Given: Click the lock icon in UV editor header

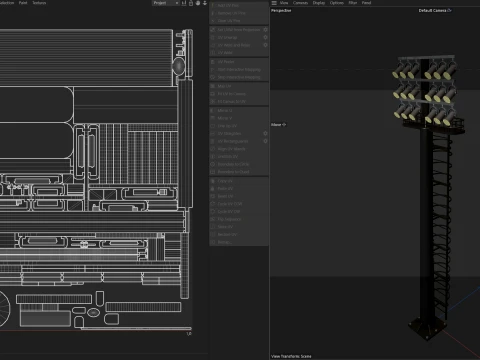Looking at the screenshot, I should [191, 3].
